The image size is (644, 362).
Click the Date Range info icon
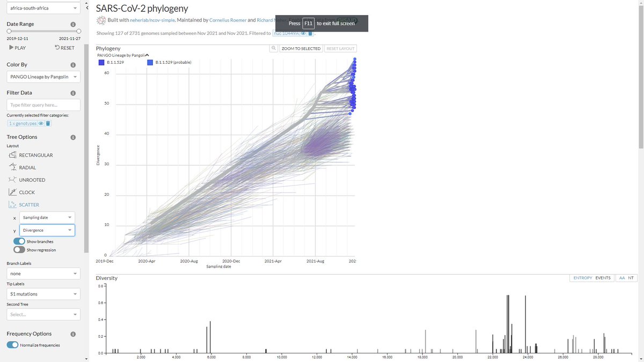(73, 25)
